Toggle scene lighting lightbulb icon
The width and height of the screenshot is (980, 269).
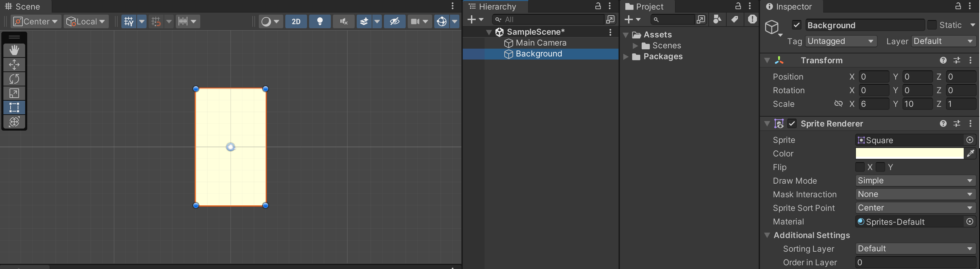tap(320, 21)
